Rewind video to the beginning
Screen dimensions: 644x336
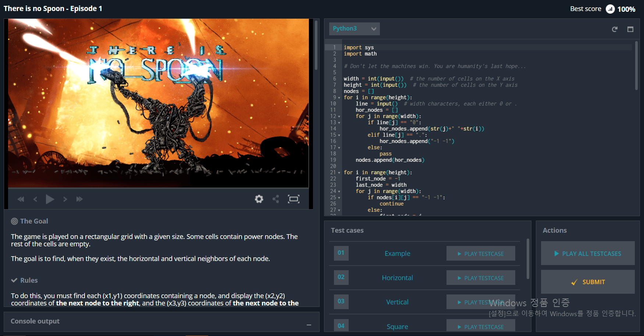pyautogui.click(x=21, y=199)
